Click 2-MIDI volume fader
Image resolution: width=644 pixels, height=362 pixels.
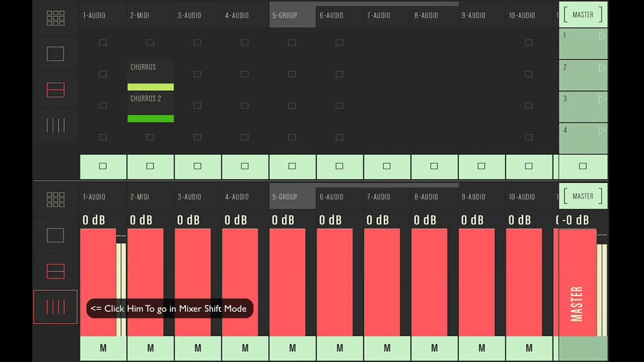click(145, 282)
